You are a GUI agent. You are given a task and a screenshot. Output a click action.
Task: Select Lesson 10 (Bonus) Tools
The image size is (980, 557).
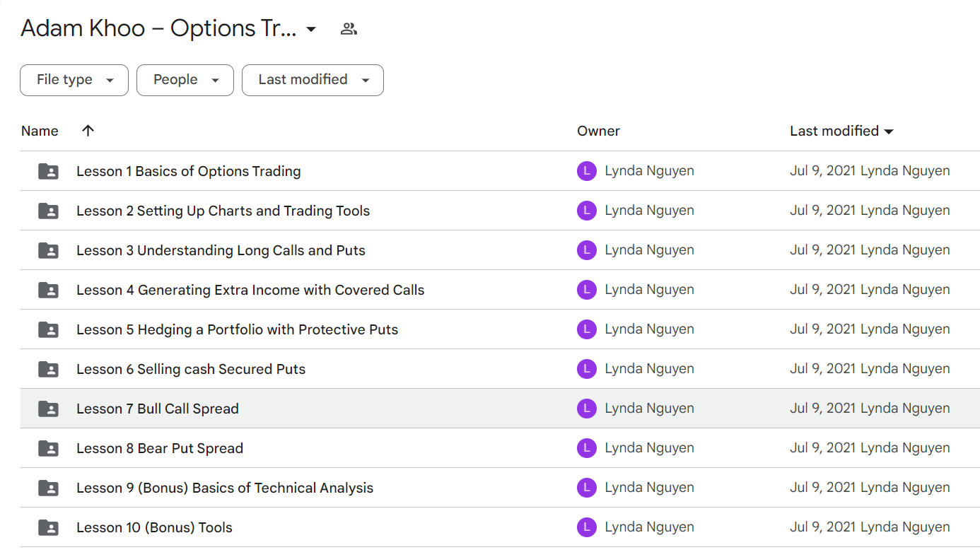tap(154, 527)
